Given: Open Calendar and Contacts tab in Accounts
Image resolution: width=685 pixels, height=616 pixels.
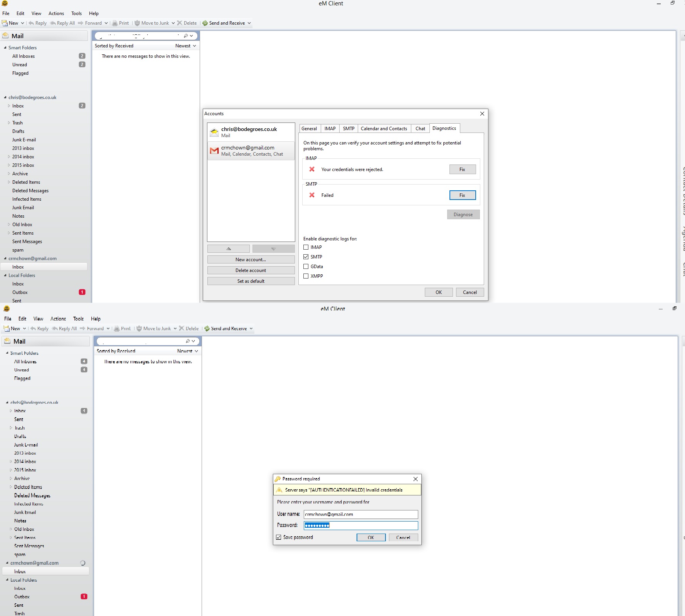Looking at the screenshot, I should pyautogui.click(x=384, y=129).
